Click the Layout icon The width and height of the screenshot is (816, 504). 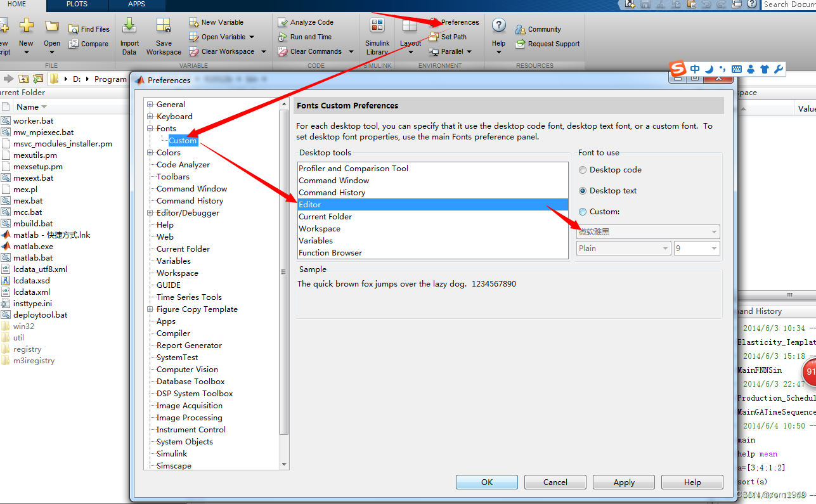coord(410,26)
